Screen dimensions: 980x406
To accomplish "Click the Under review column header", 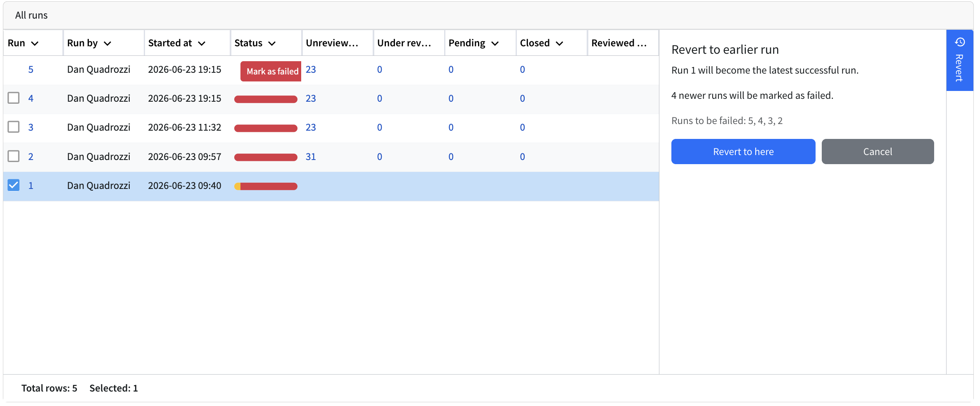I will (x=409, y=43).
